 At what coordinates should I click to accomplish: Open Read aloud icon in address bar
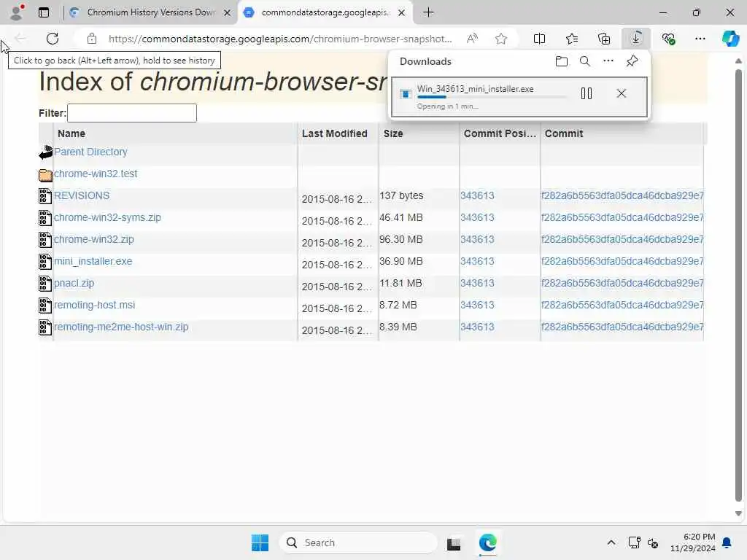[x=472, y=39]
